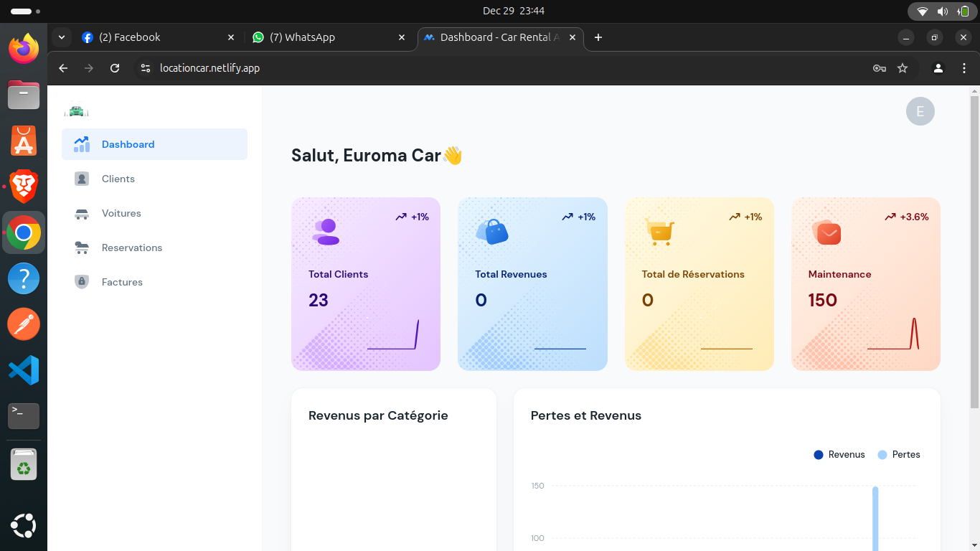Click the Activities indicator in top bar

coord(25,11)
